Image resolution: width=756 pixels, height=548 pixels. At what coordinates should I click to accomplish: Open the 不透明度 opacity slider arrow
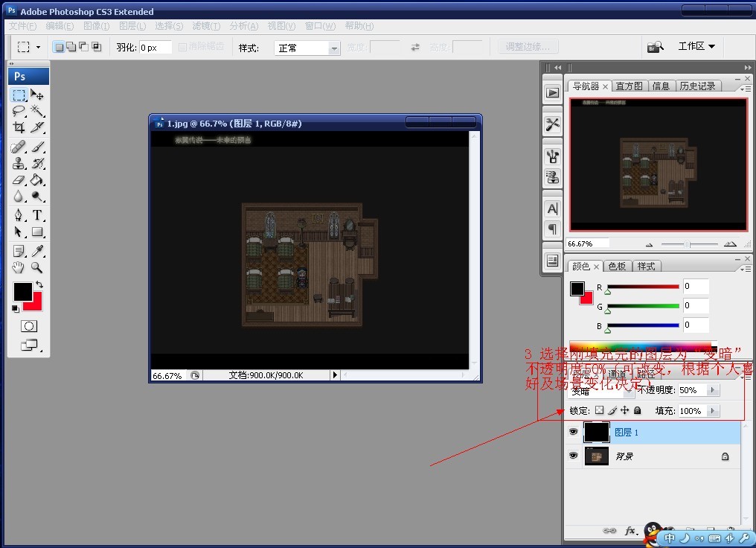click(x=713, y=389)
